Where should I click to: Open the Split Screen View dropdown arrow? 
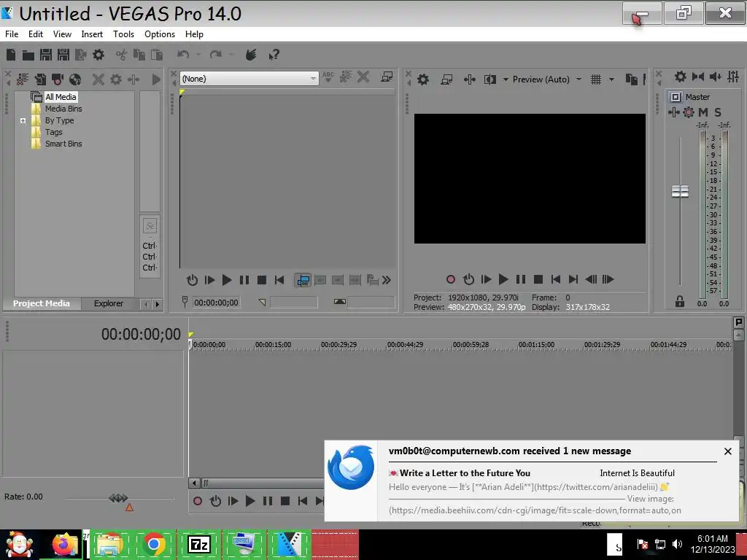tap(506, 79)
